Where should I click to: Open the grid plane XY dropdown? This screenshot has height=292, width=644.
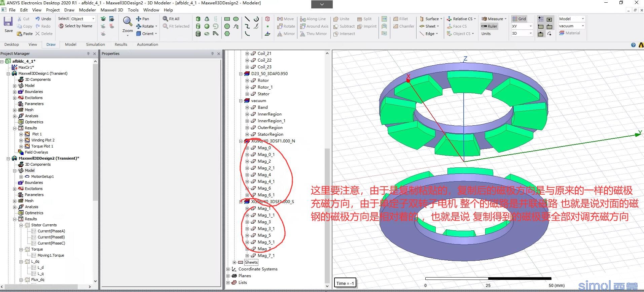pyautogui.click(x=522, y=26)
